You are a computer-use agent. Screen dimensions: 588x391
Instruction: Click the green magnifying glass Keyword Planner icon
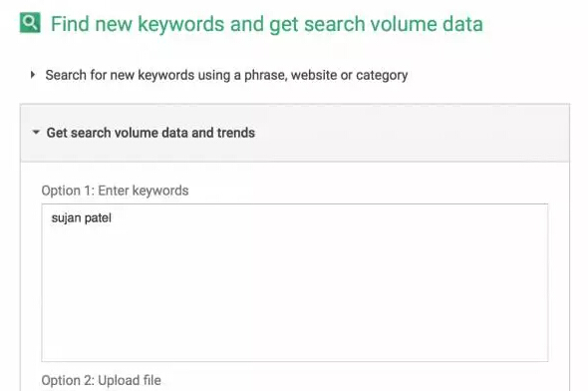(30, 23)
